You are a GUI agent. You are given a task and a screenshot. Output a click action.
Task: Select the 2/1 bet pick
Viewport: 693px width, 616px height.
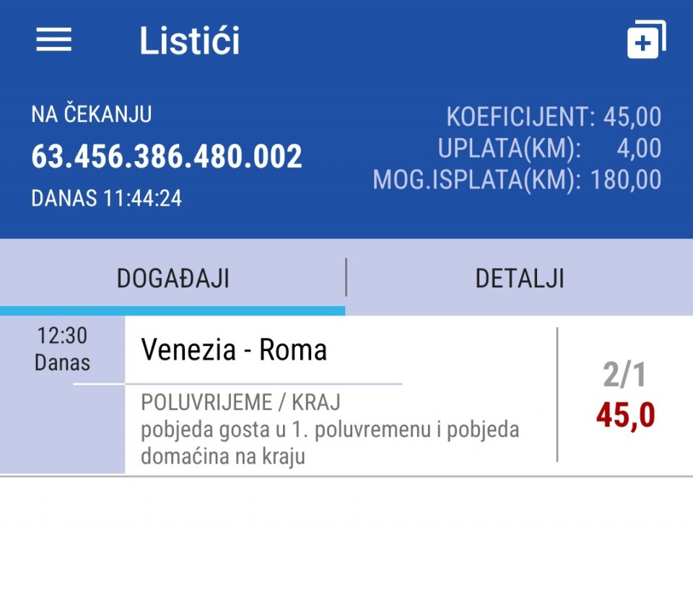click(624, 375)
